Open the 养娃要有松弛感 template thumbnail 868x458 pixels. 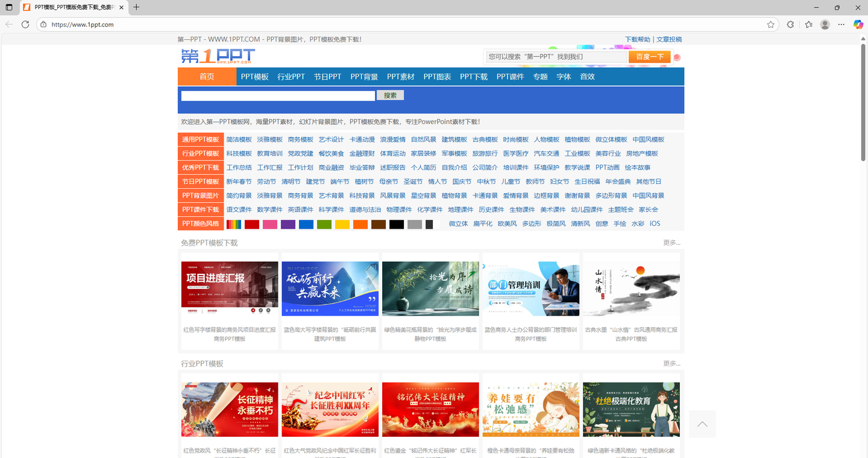point(531,409)
